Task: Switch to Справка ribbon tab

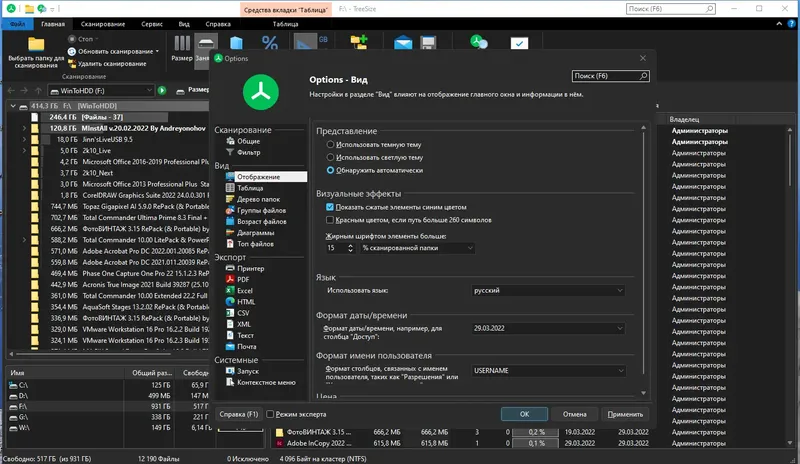Action: pos(218,24)
